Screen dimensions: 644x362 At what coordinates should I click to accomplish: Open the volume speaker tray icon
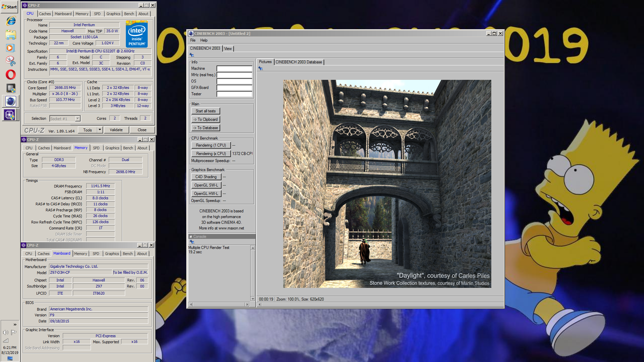[x=5, y=332]
